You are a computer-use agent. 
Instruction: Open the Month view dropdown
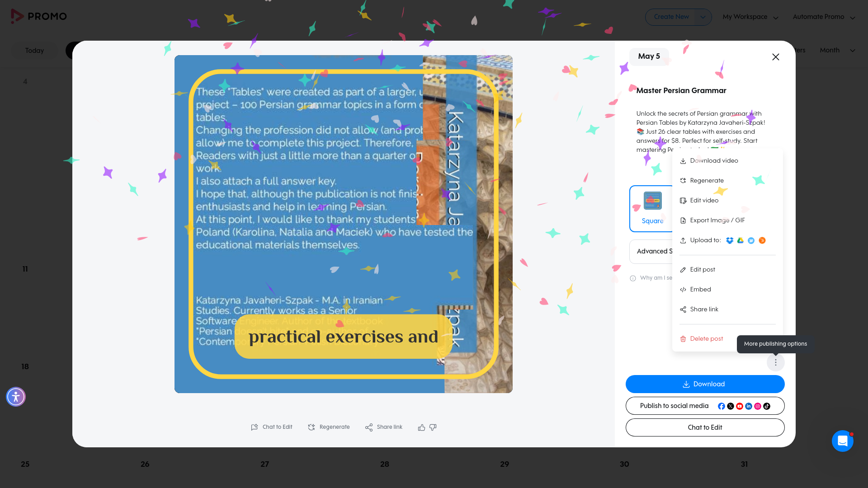[837, 51]
